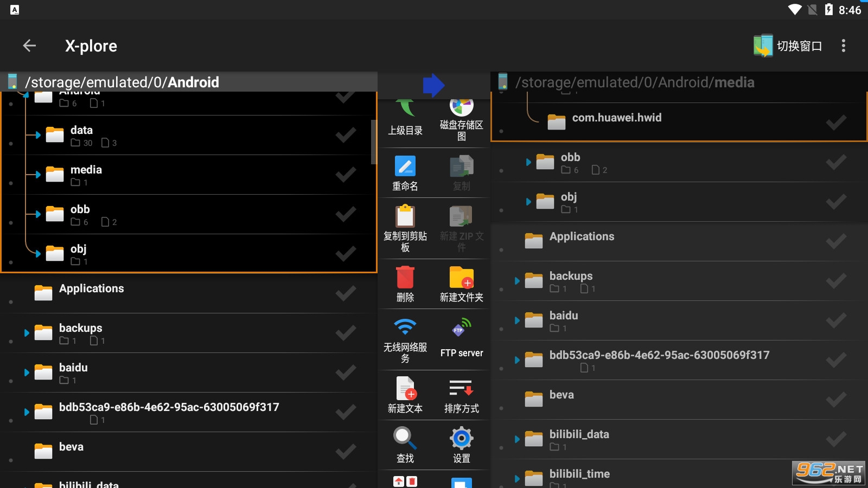Select right pane Applications row
The width and height of the screenshot is (868, 488).
[x=679, y=241]
